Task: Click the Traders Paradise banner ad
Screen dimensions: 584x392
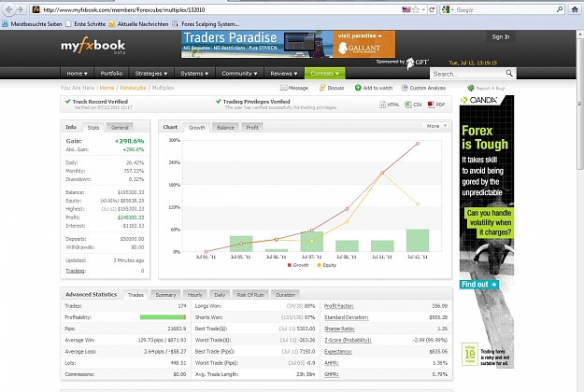Action: click(x=289, y=44)
